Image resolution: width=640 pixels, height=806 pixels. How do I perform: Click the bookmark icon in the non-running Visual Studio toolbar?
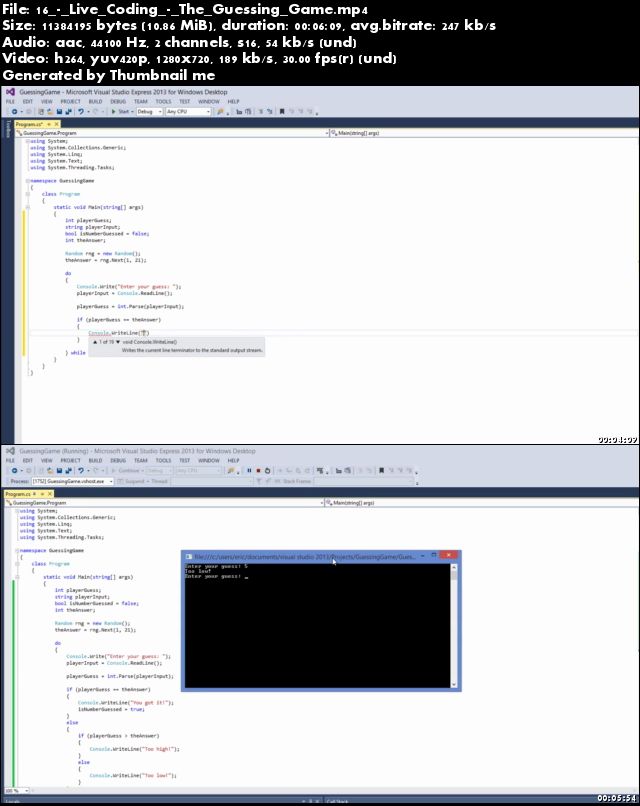coord(282,112)
